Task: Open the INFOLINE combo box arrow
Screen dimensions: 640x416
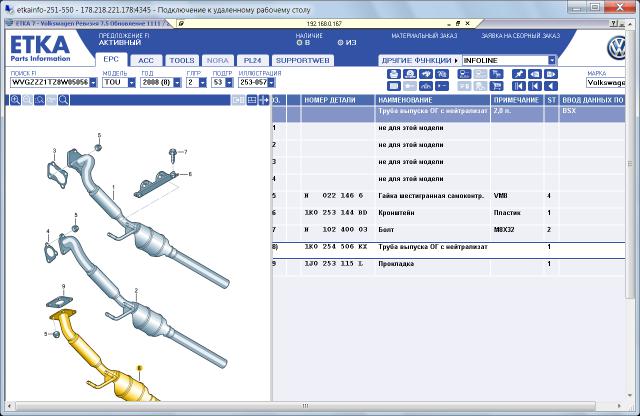Action: (x=552, y=60)
